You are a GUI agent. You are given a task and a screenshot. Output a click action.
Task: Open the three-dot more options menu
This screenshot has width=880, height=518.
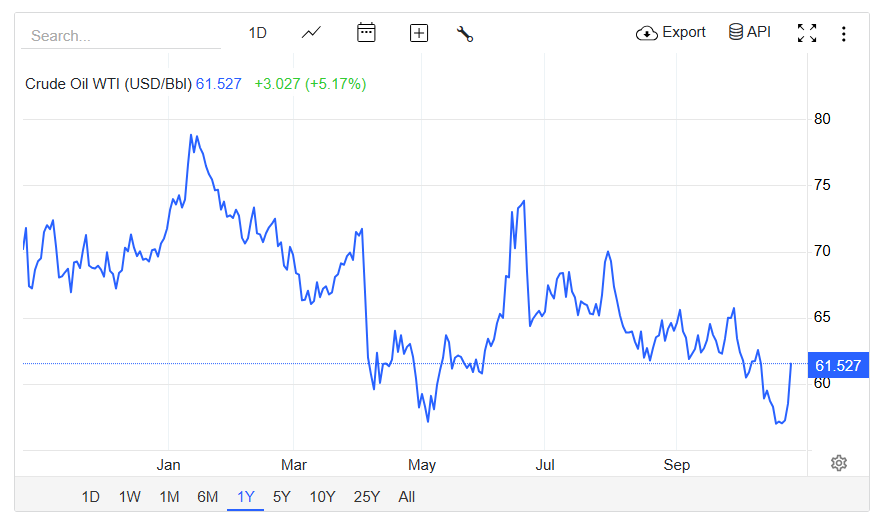coord(844,33)
